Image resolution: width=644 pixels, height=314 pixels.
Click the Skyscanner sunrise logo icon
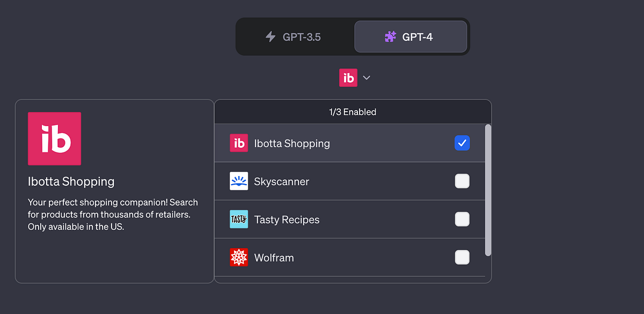(238, 181)
